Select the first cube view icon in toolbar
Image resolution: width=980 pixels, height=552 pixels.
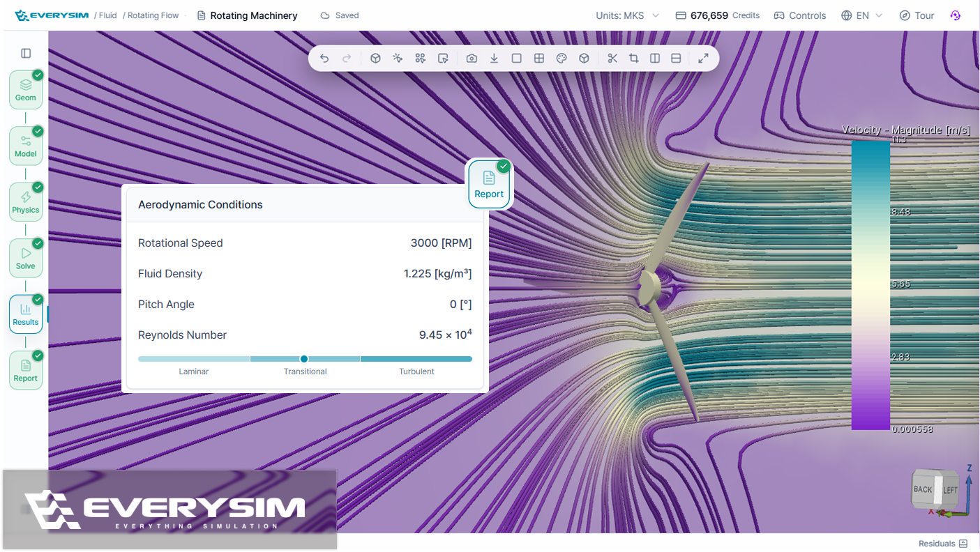pos(375,59)
